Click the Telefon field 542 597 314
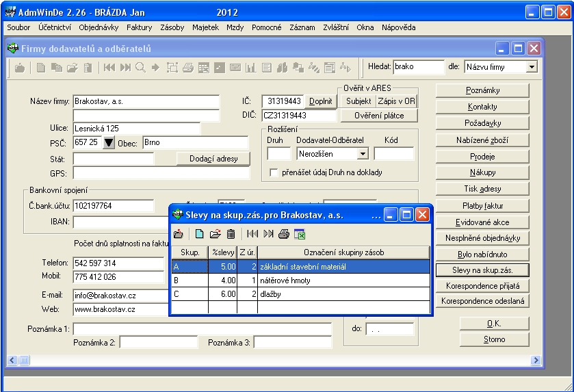574x392 pixels. (118, 263)
